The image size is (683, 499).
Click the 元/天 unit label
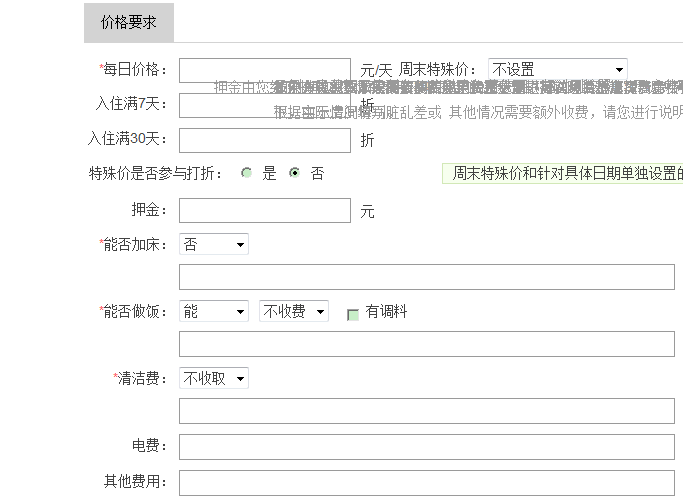(376, 70)
